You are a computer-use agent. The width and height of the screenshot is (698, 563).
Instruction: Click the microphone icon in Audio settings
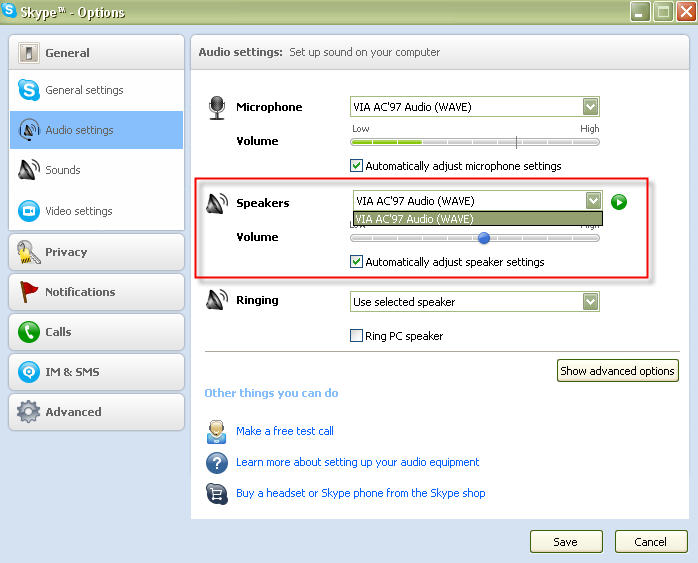point(217,108)
